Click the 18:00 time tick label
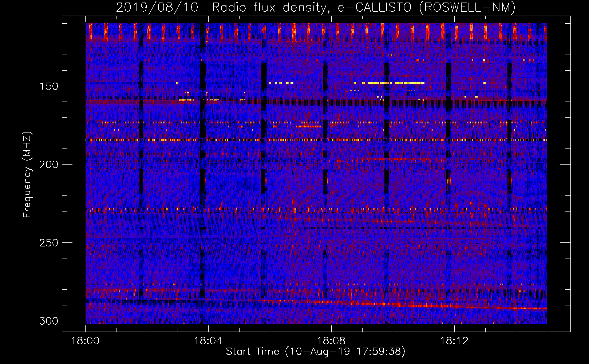Screen dimensions: 589x364 (85, 341)
